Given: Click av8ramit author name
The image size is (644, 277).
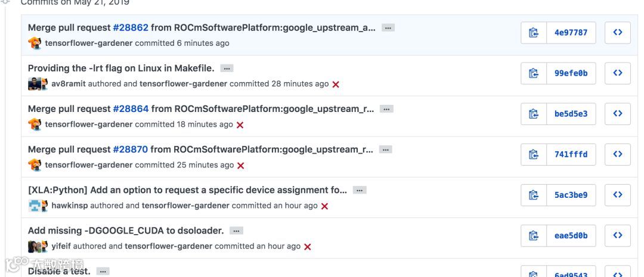Looking at the screenshot, I should pyautogui.click(x=69, y=84).
